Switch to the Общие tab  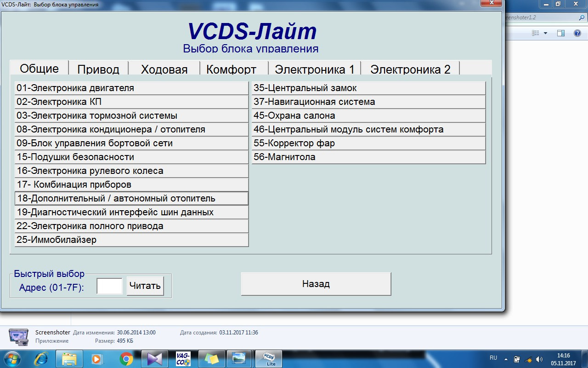pyautogui.click(x=40, y=68)
